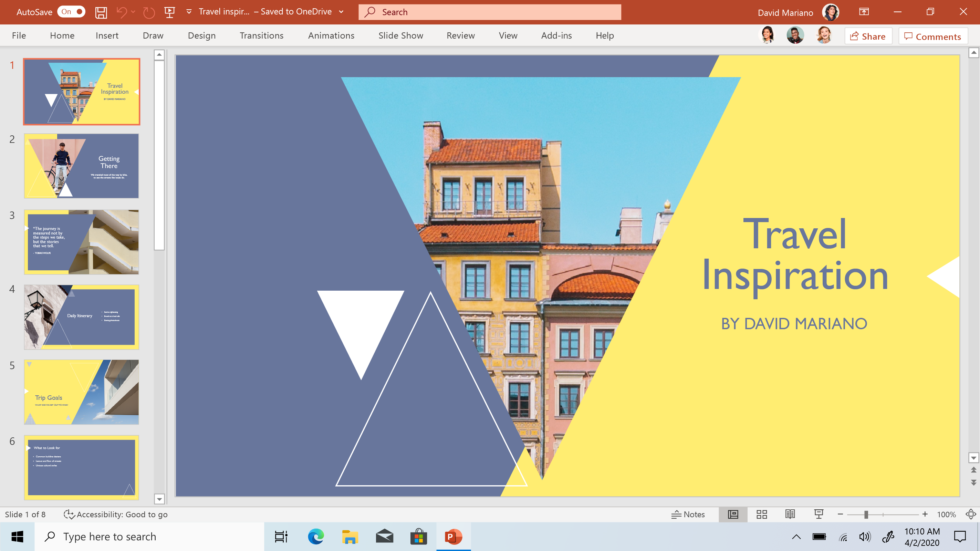Expand the file name save location chevron
The image size is (980, 551).
pos(341,12)
